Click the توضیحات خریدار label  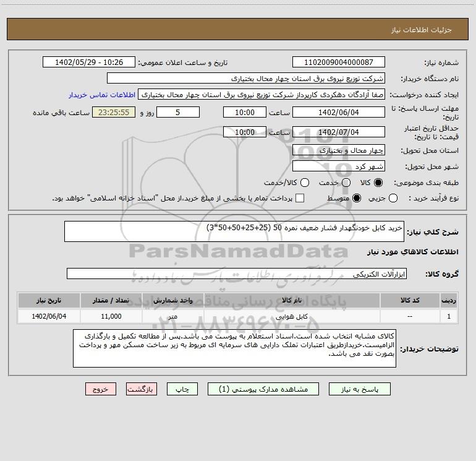point(429,349)
